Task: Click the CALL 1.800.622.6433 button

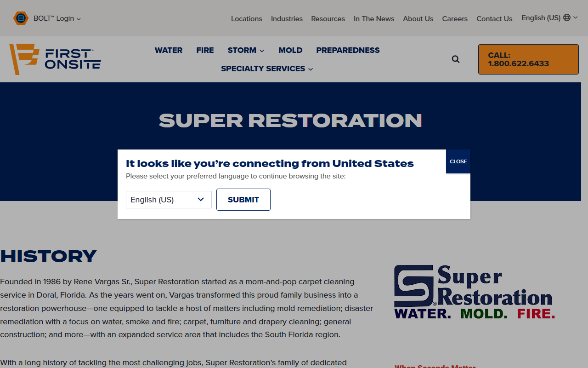Action: [x=528, y=59]
